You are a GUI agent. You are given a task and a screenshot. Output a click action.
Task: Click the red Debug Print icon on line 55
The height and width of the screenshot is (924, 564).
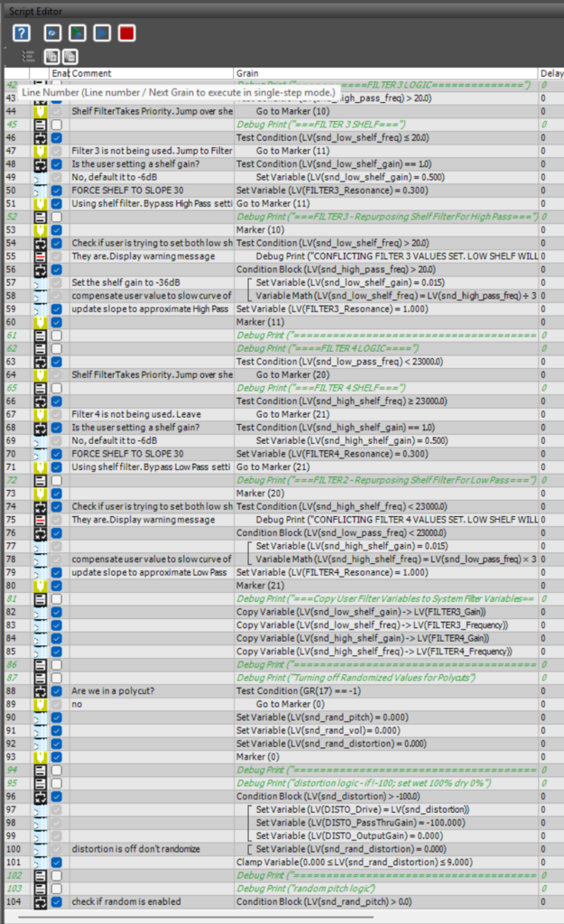(40, 256)
